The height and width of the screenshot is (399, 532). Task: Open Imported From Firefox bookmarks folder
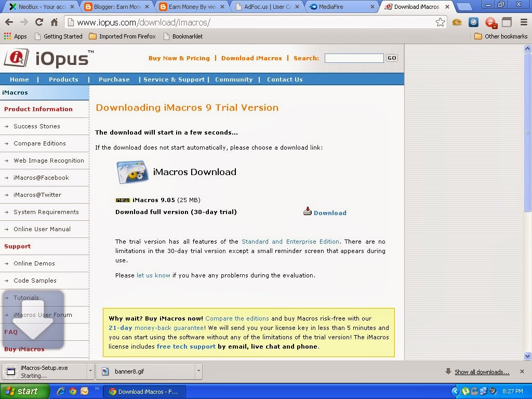click(x=122, y=36)
